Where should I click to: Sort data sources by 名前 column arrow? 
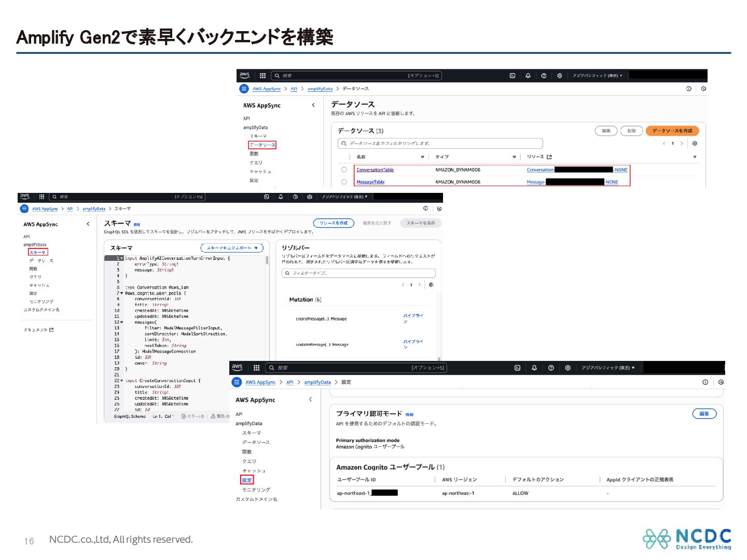coord(422,157)
